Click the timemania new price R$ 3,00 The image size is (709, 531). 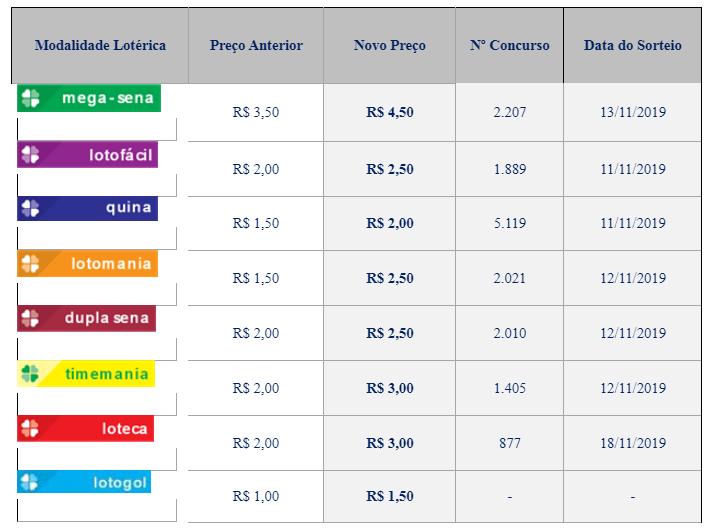pyautogui.click(x=389, y=388)
